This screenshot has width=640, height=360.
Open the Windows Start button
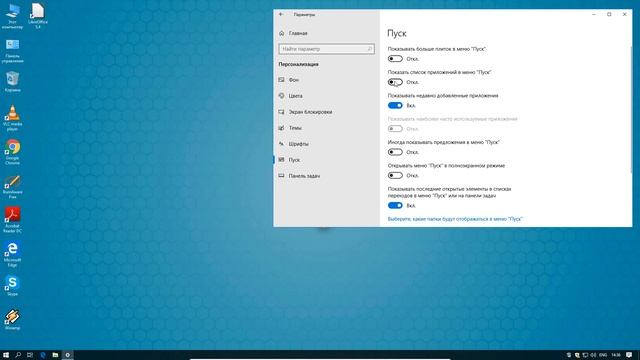(x=6, y=355)
